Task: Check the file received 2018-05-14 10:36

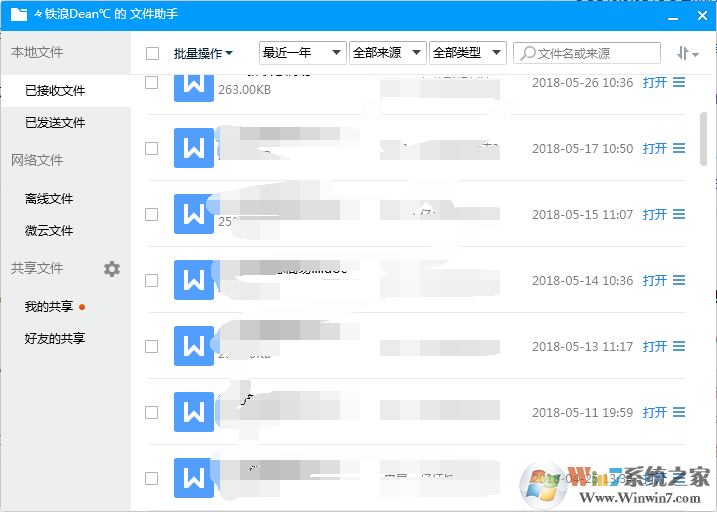Action: pos(151,280)
